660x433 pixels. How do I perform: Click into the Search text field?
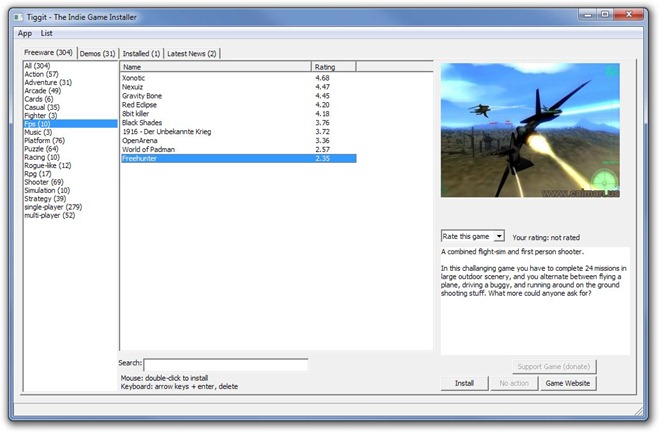[225, 365]
